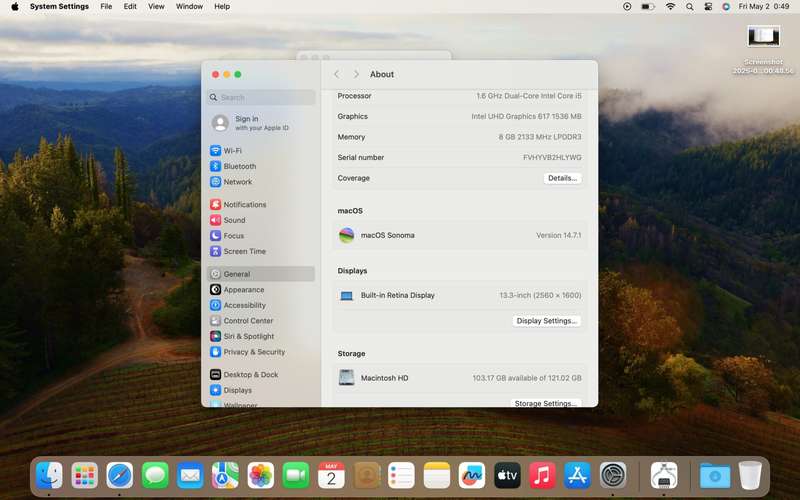Open Calendar from the Dock
The height and width of the screenshot is (500, 800).
pos(331,476)
